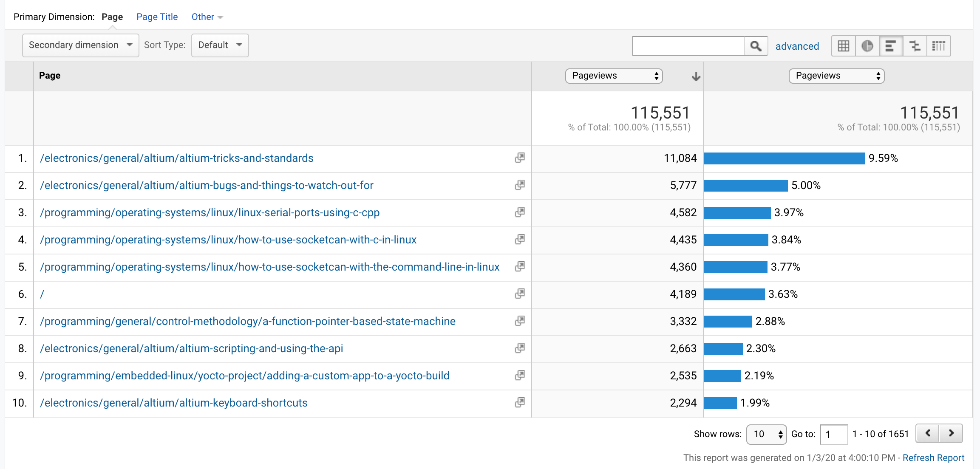The height and width of the screenshot is (469, 980).
Task: Click the advanced filter link
Action: 797,46
